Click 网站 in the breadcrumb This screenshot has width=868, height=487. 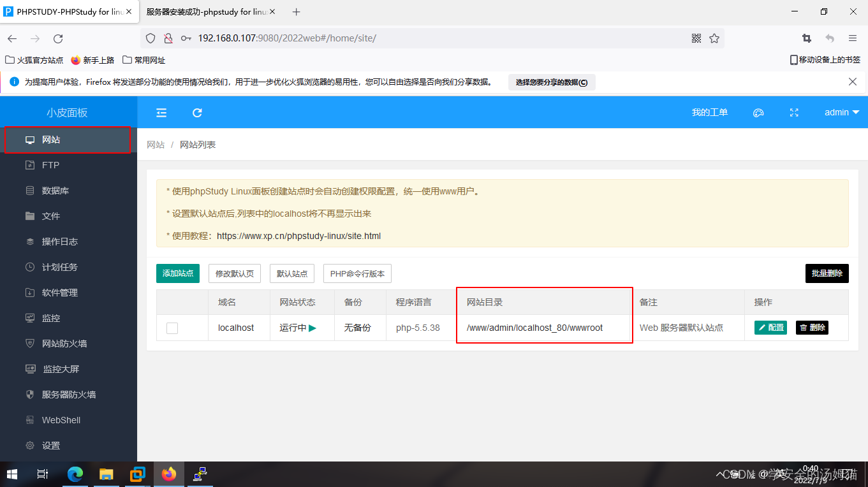click(x=156, y=145)
